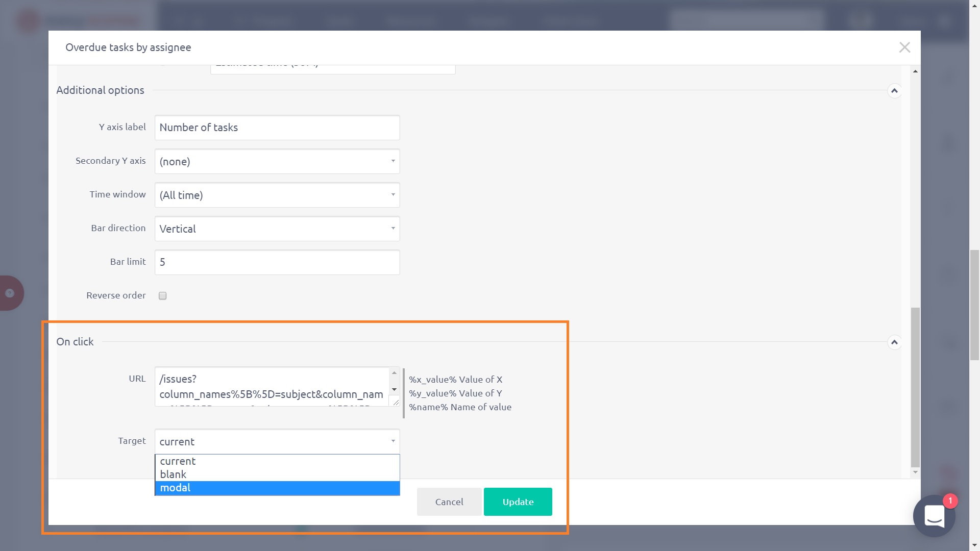The height and width of the screenshot is (551, 980).
Task: Grab the URL textarea resize handle
Action: pyautogui.click(x=395, y=402)
